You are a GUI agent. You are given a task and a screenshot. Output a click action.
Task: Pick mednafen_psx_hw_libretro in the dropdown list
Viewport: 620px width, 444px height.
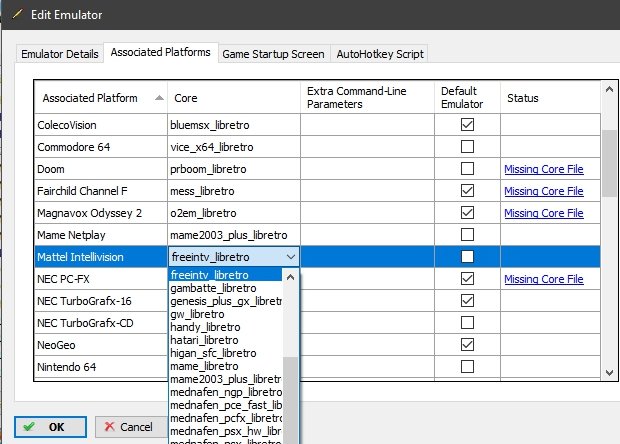click(x=225, y=431)
